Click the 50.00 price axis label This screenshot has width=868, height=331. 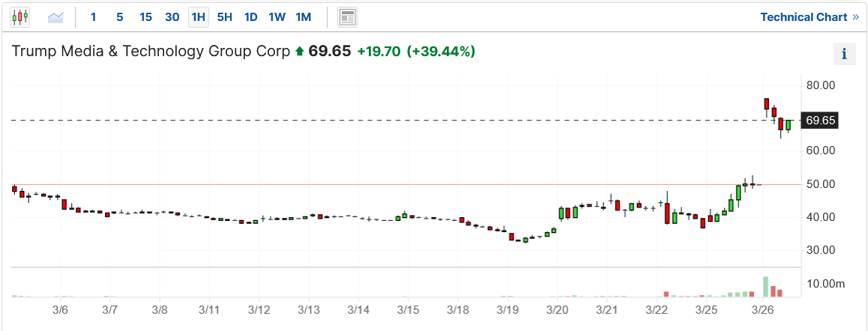coord(820,184)
